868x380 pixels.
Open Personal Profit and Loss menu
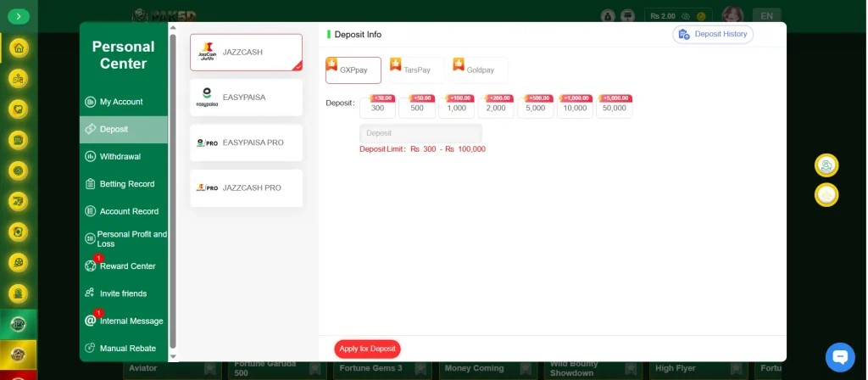click(124, 238)
